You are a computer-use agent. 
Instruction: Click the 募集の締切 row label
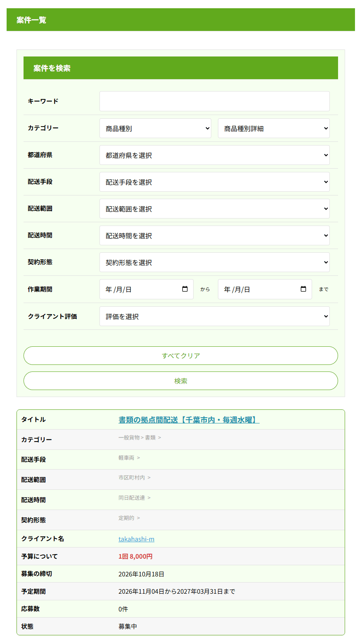click(x=37, y=574)
